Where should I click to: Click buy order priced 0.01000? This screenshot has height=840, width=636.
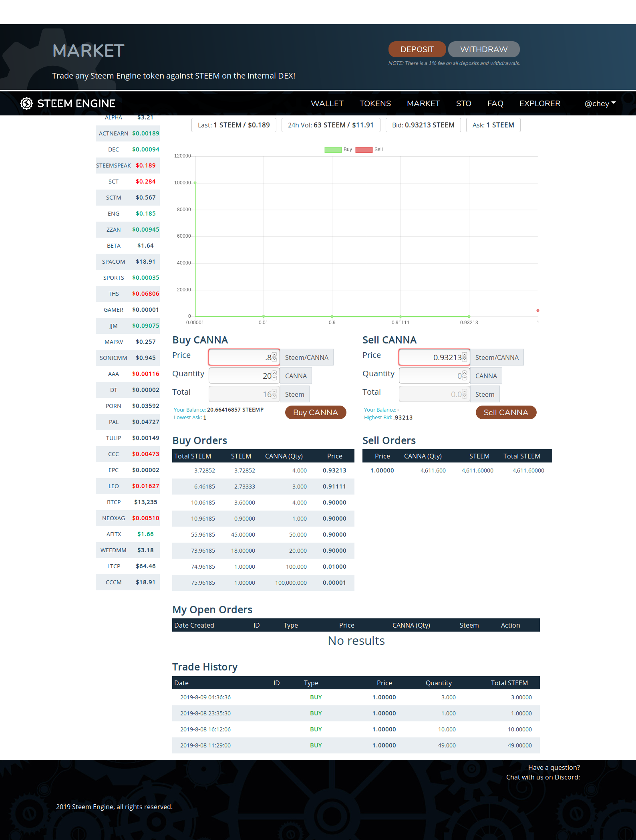(x=263, y=567)
